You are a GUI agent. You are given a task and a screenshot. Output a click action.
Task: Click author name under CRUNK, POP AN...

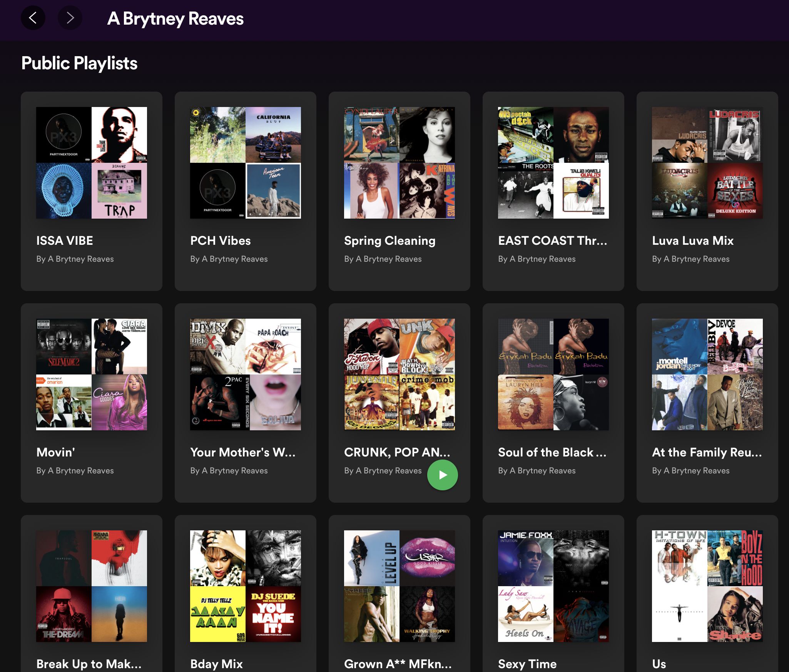383,471
